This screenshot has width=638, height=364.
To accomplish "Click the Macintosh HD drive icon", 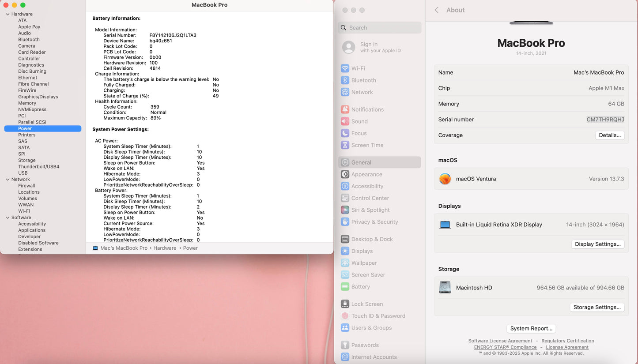I will 445,288.
